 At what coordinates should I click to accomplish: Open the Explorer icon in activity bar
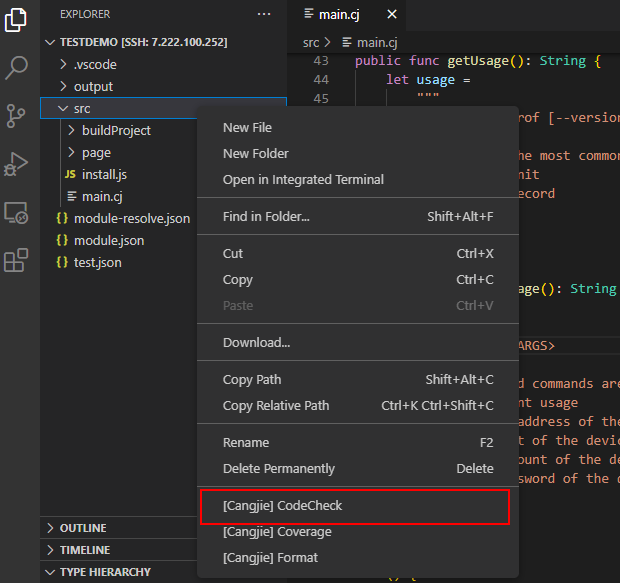tap(17, 20)
